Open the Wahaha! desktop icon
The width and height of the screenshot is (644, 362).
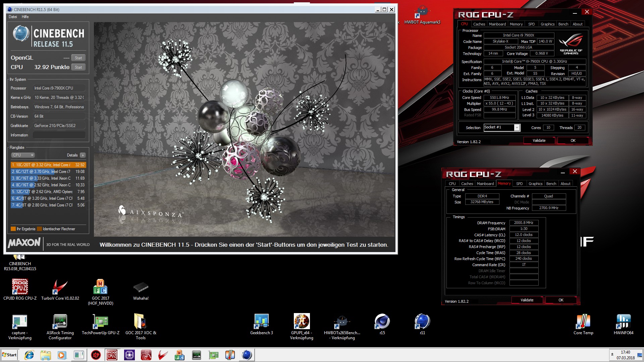(x=141, y=290)
